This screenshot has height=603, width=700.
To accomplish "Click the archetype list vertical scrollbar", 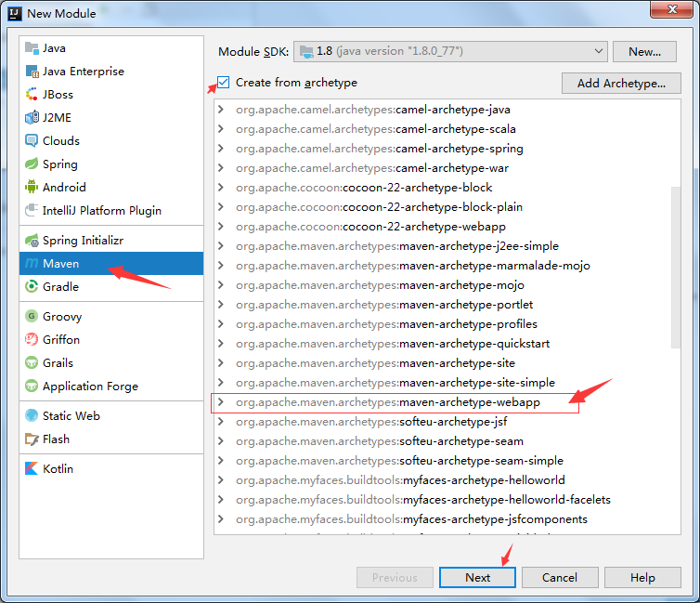I will [x=676, y=267].
